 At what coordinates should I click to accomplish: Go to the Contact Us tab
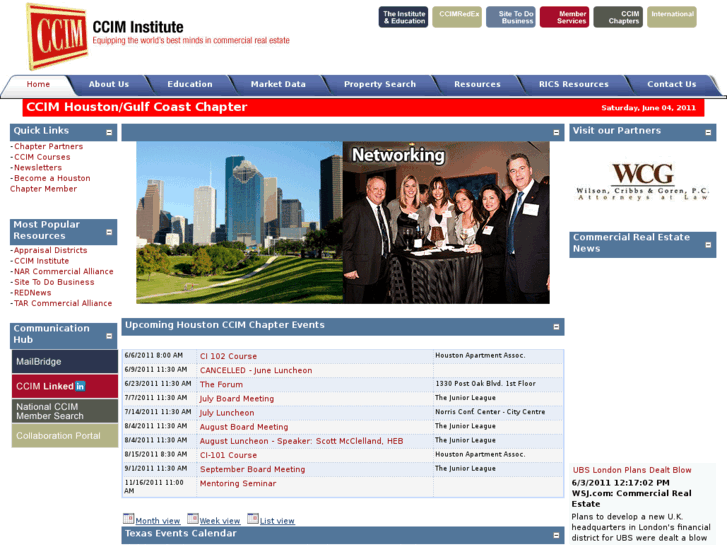point(671,84)
